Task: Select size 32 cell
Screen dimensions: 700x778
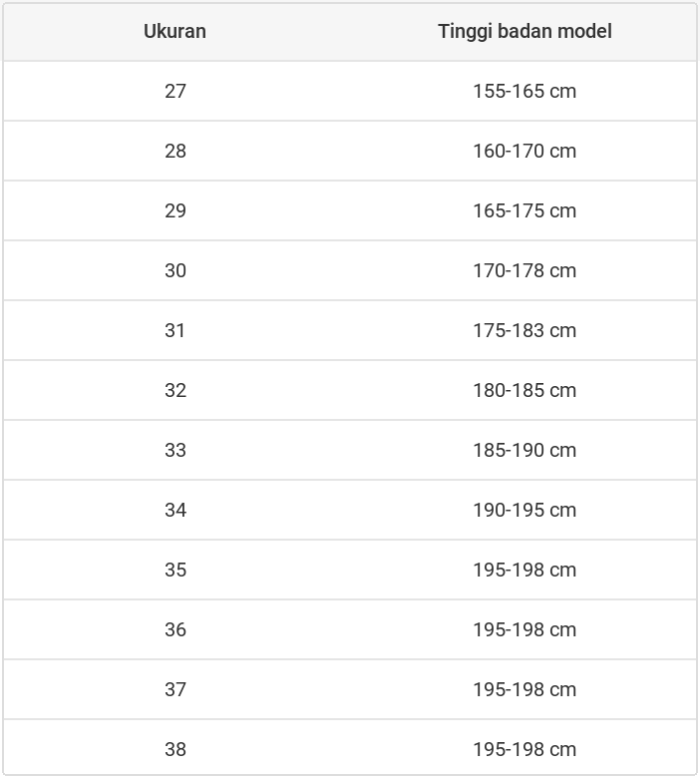Action: [175, 390]
